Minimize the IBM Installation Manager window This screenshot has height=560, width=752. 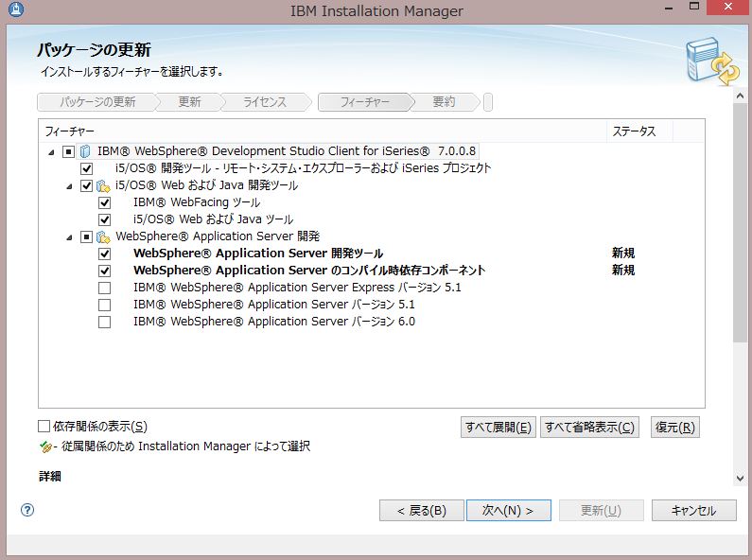669,8
